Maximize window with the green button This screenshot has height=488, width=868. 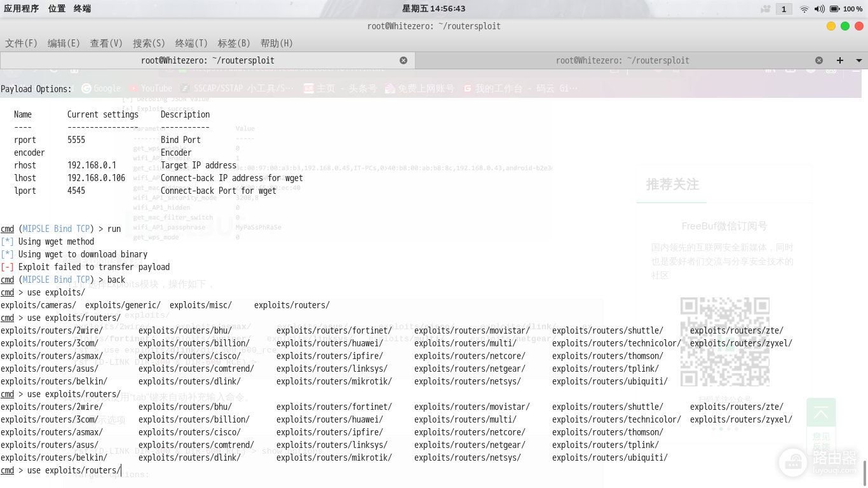click(x=845, y=26)
